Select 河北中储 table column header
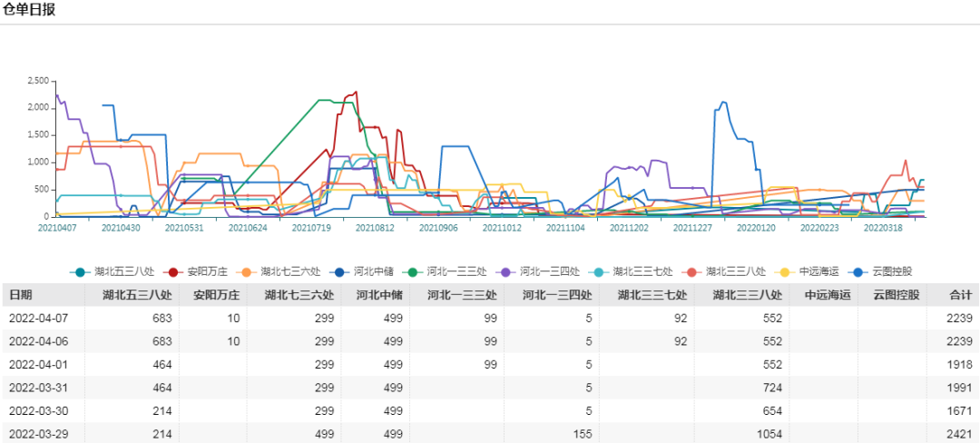 click(375, 295)
